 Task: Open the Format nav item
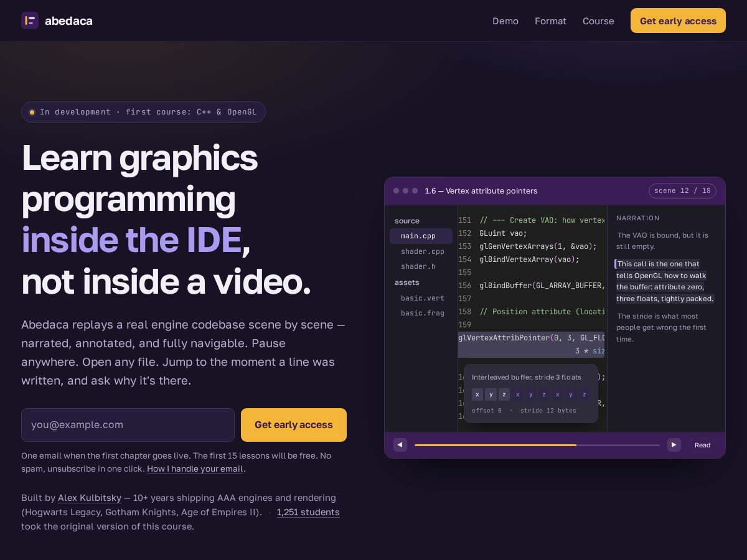(550, 21)
